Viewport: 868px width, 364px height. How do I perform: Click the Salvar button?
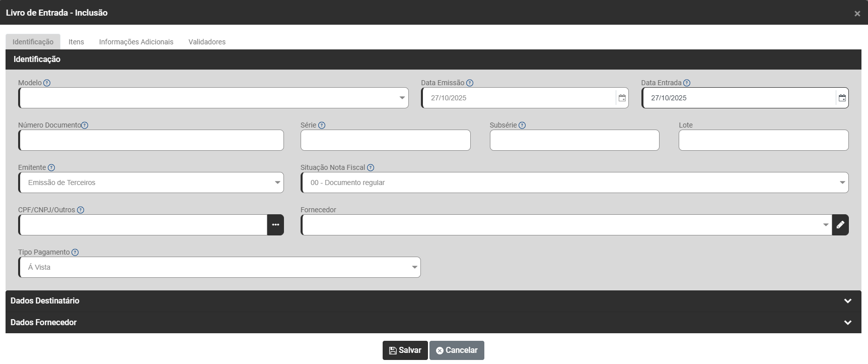click(x=405, y=350)
